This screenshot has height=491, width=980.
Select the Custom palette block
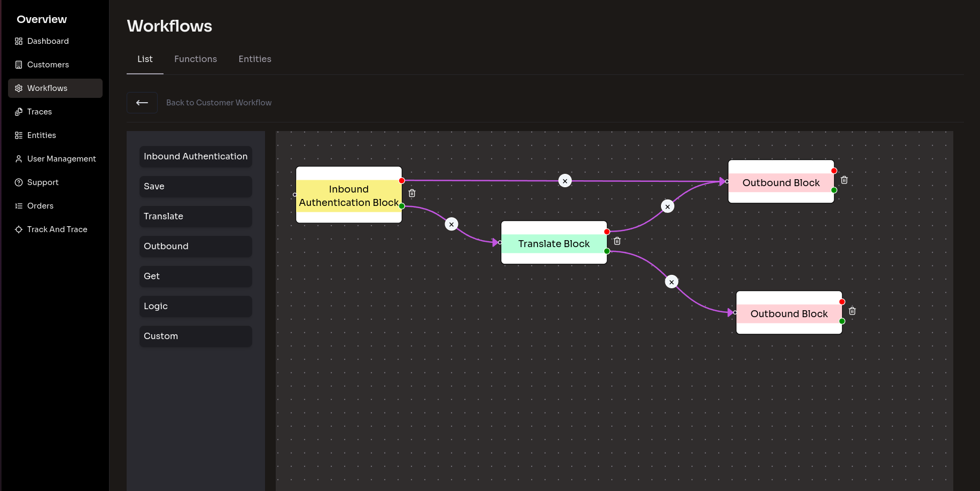(x=196, y=336)
